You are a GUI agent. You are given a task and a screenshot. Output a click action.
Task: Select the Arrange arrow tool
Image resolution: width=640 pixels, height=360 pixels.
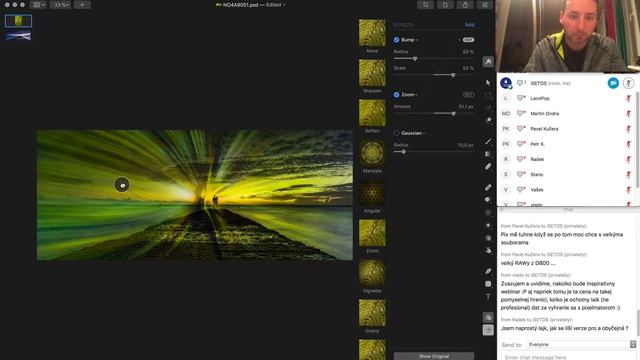tap(488, 82)
